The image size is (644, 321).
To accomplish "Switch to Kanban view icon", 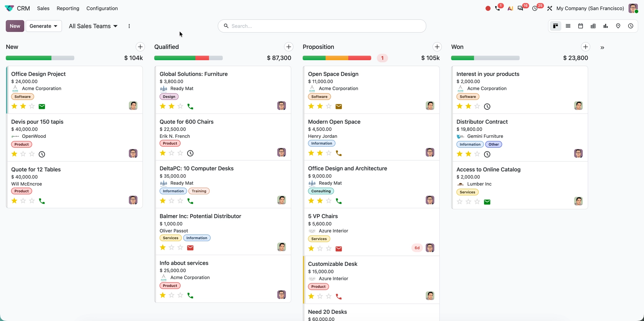I will (556, 26).
